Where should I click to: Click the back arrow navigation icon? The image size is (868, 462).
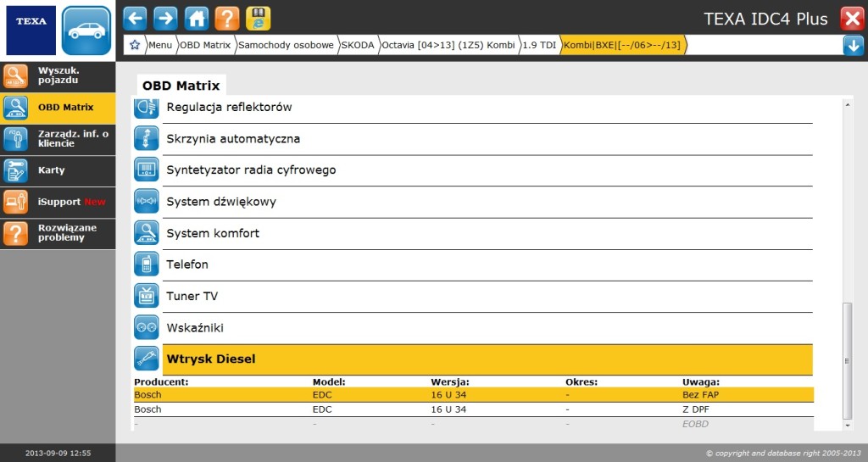coord(135,19)
